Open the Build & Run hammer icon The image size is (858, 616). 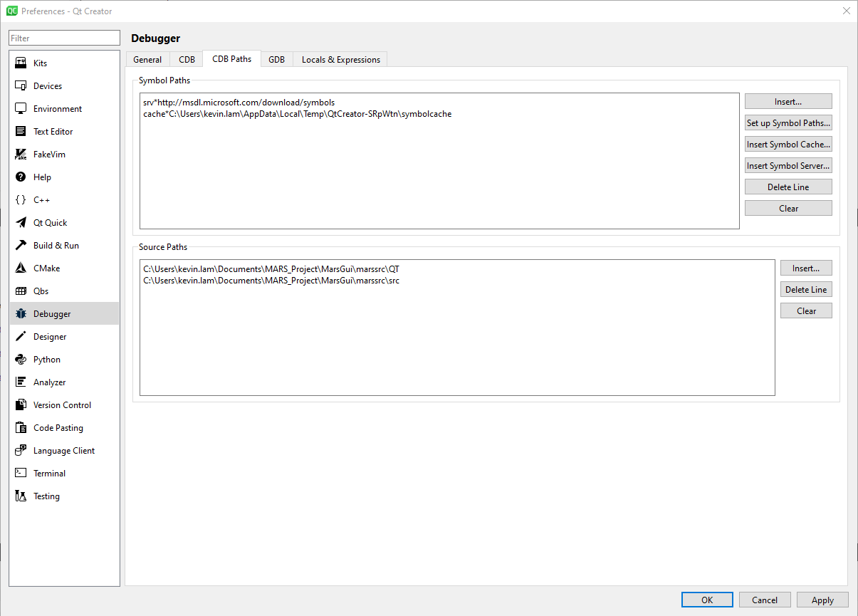tap(21, 246)
